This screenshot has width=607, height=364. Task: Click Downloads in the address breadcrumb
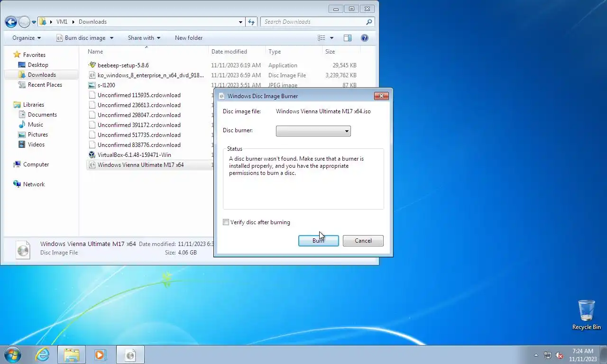tap(92, 22)
